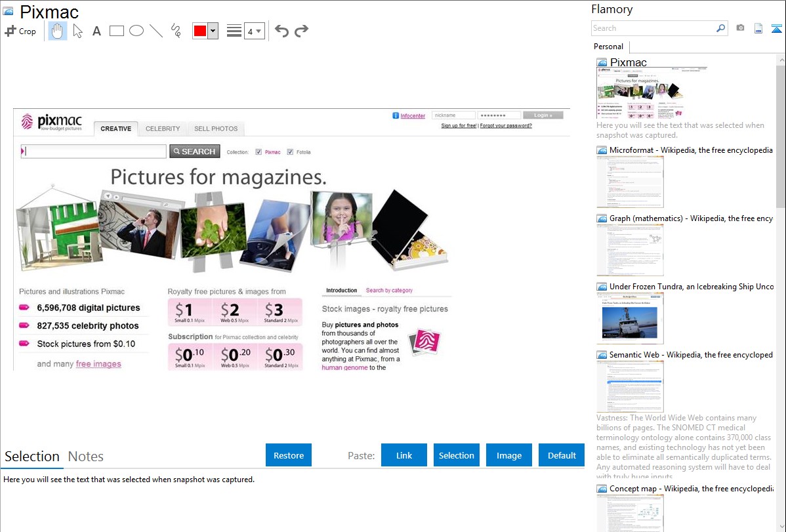Click the scroll-up arrow of the snapshot list
786x532 pixels.
[x=781, y=60]
